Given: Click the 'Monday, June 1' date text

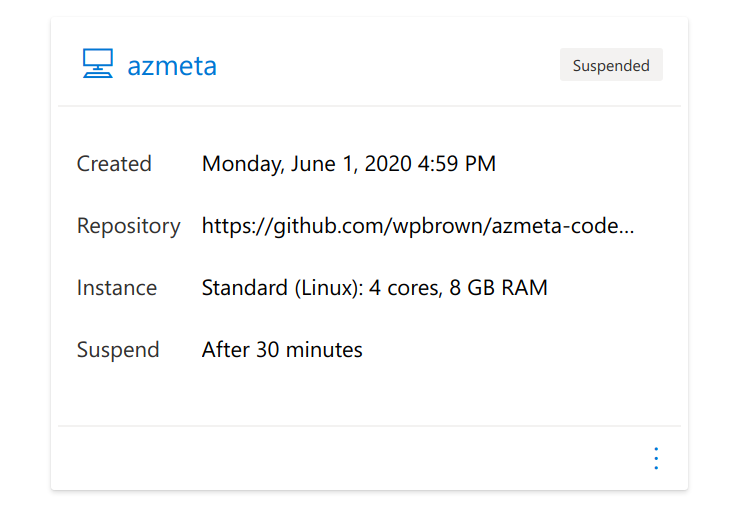Looking at the screenshot, I should [280, 164].
